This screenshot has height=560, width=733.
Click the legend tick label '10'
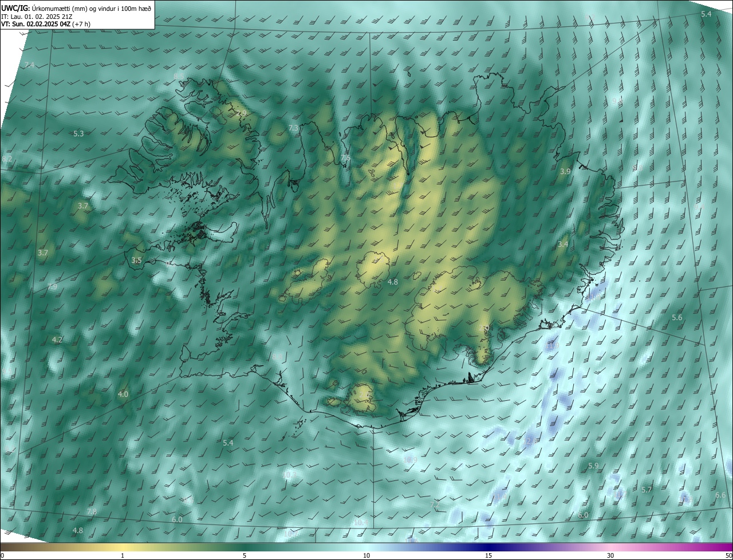pyautogui.click(x=366, y=556)
